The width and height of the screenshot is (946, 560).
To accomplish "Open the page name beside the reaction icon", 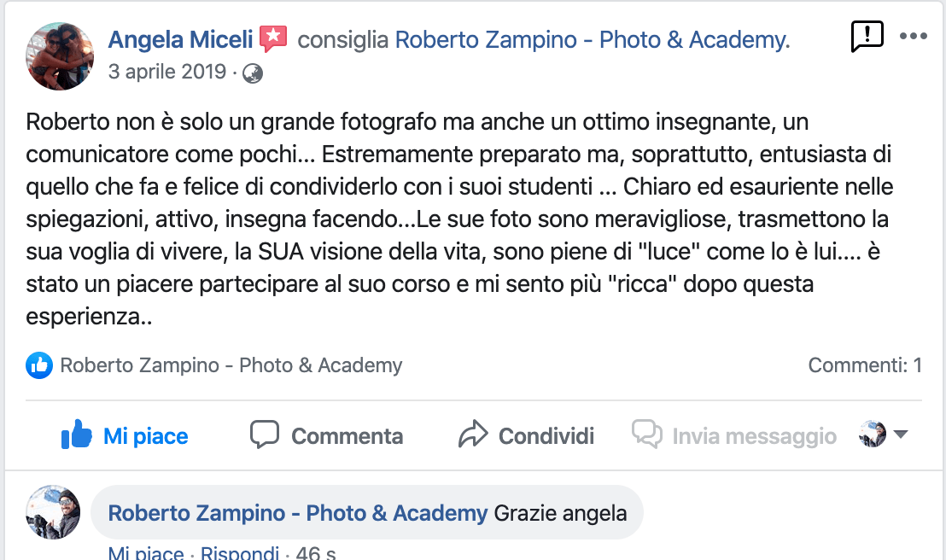I will [231, 366].
